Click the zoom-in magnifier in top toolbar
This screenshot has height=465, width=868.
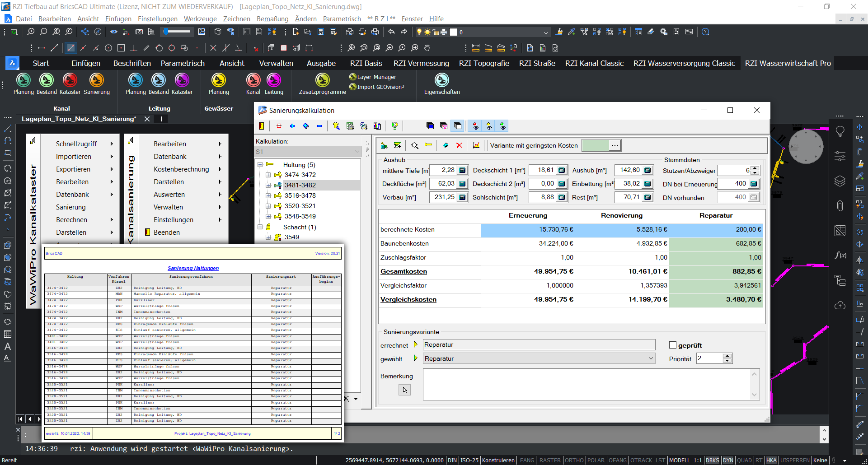pos(31,32)
